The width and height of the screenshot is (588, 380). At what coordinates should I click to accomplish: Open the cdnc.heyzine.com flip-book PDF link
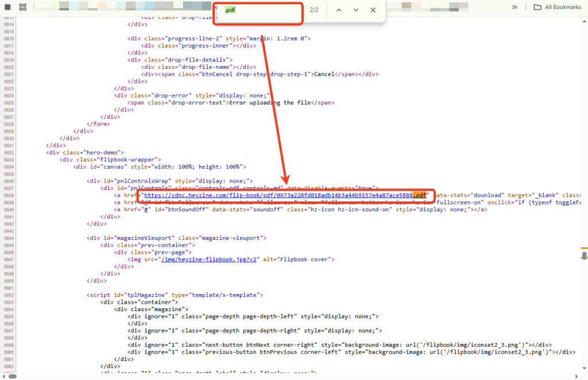[x=285, y=195]
